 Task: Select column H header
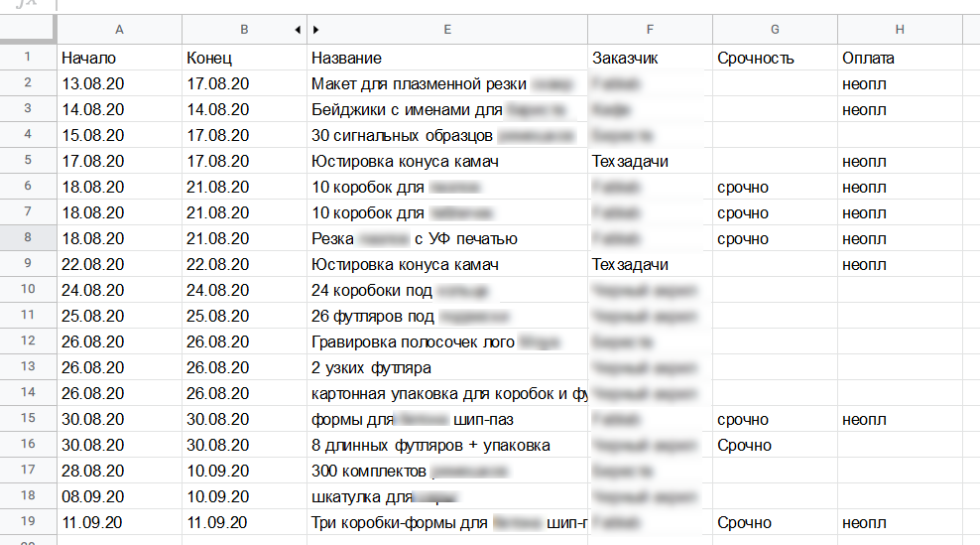click(900, 30)
